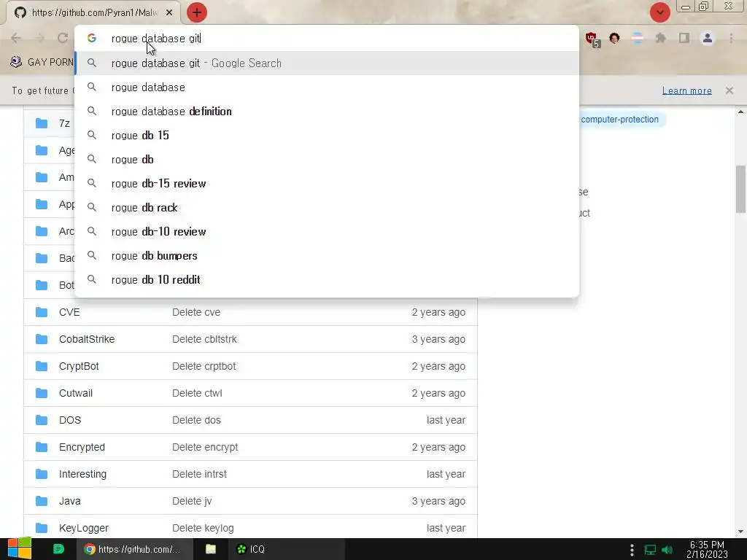The width and height of the screenshot is (747, 560).
Task: Show hidden tray icons via dots
Action: coord(632,550)
